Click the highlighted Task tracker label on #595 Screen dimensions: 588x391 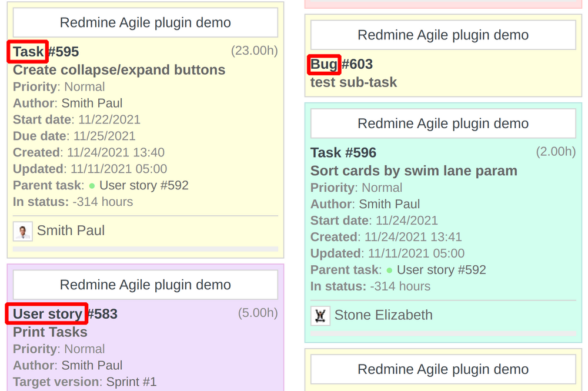[x=27, y=51]
